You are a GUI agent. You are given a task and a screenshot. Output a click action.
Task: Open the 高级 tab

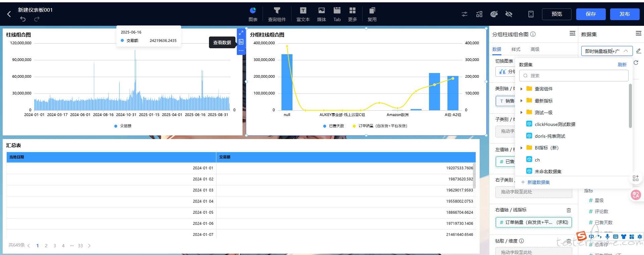(x=535, y=49)
